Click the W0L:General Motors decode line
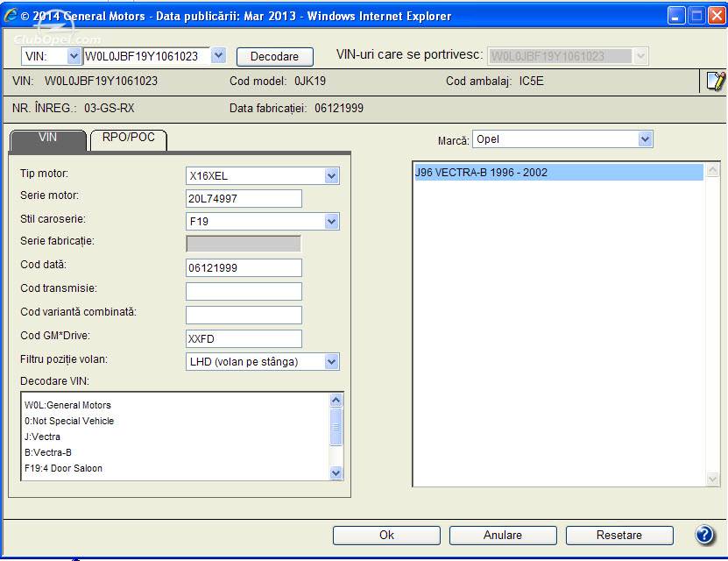 tap(67, 405)
